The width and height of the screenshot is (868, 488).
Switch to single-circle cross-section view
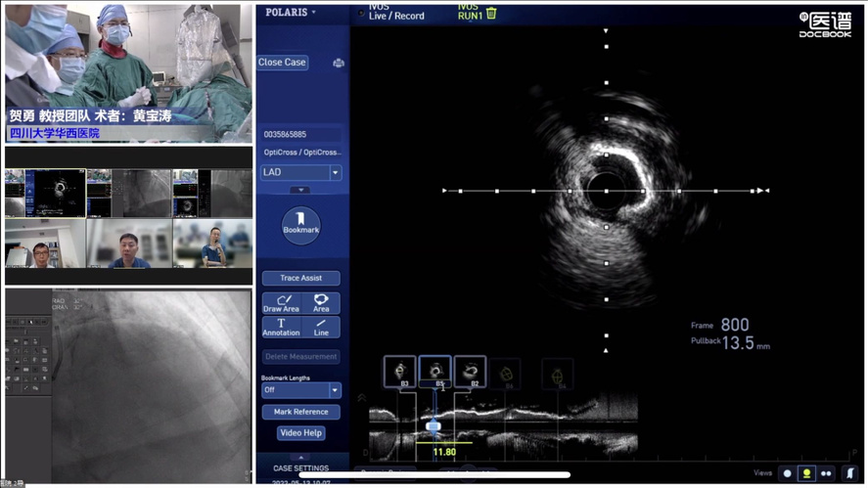787,473
